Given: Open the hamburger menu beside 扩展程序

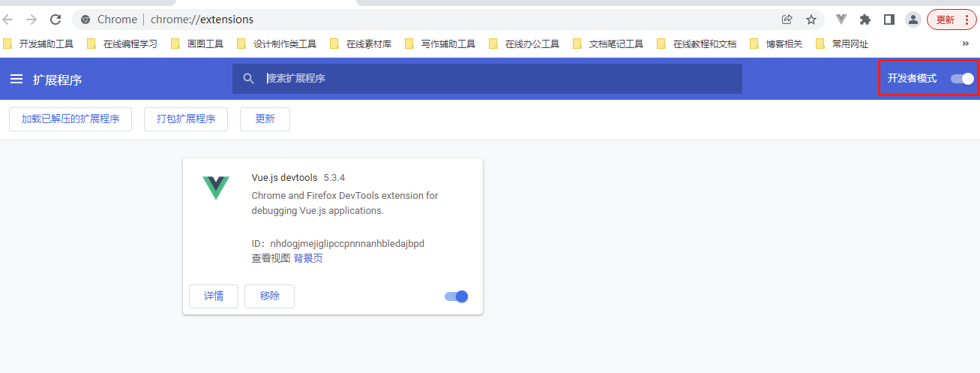Looking at the screenshot, I should click(16, 79).
